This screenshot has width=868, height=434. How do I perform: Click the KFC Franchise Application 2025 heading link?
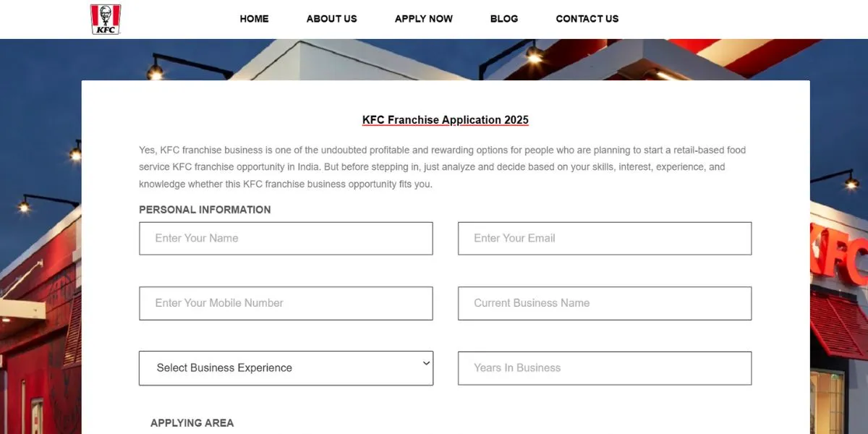pyautogui.click(x=445, y=119)
